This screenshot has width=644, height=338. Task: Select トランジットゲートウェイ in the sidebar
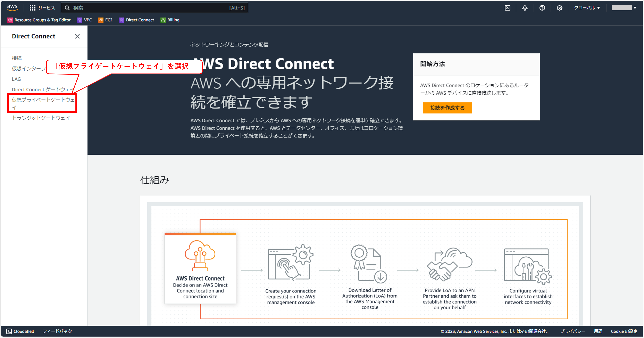(41, 118)
